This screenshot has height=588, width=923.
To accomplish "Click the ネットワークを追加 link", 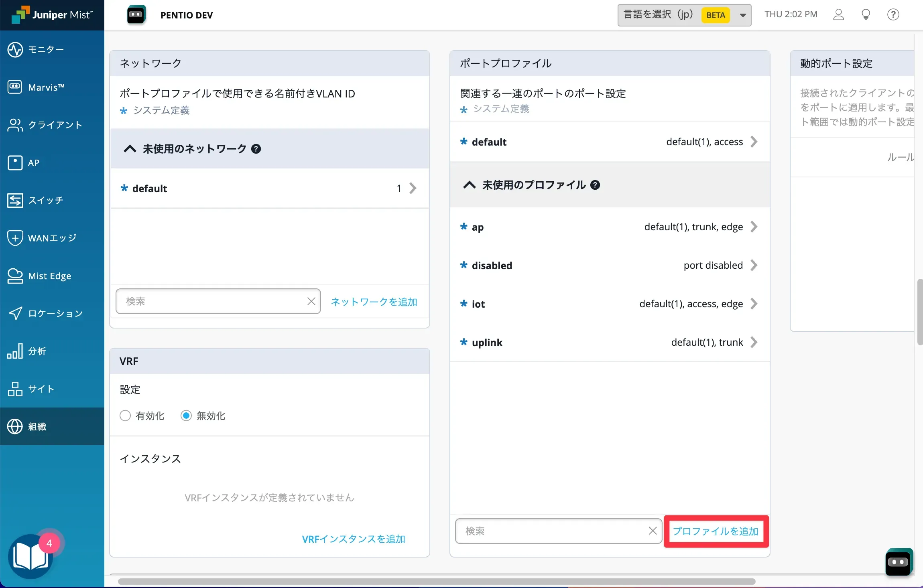I will (374, 302).
